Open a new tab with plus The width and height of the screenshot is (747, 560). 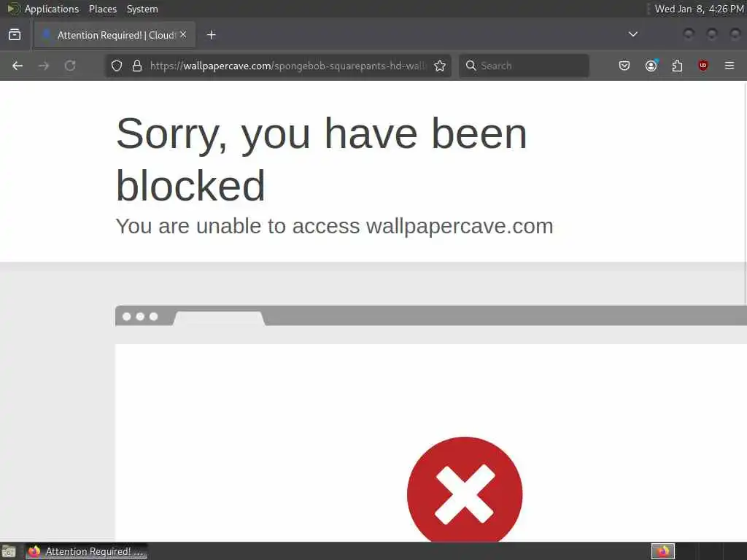(x=211, y=35)
